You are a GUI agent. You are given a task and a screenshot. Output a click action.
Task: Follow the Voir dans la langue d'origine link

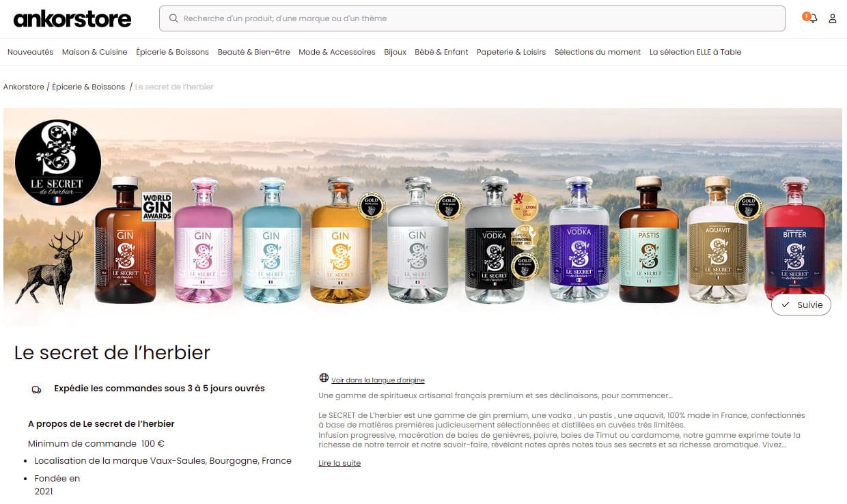(x=378, y=380)
